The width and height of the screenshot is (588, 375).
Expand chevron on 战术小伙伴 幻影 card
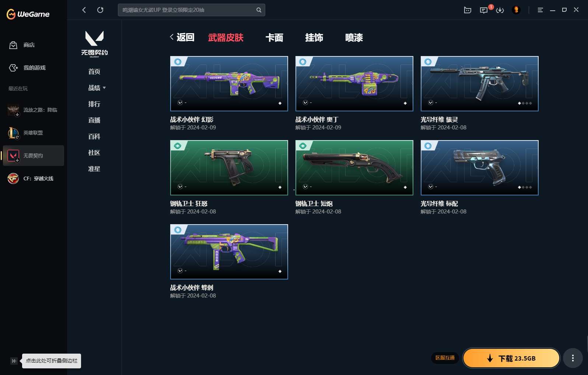point(180,103)
